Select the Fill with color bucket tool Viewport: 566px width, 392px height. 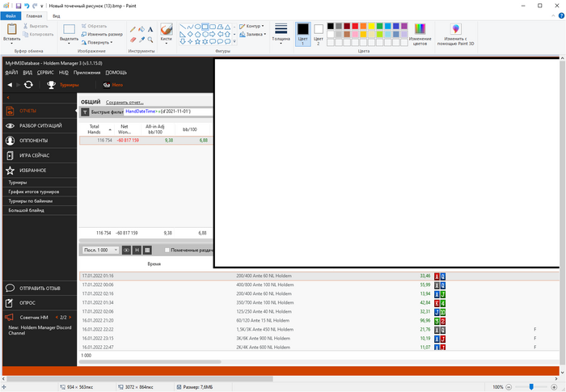(x=141, y=29)
